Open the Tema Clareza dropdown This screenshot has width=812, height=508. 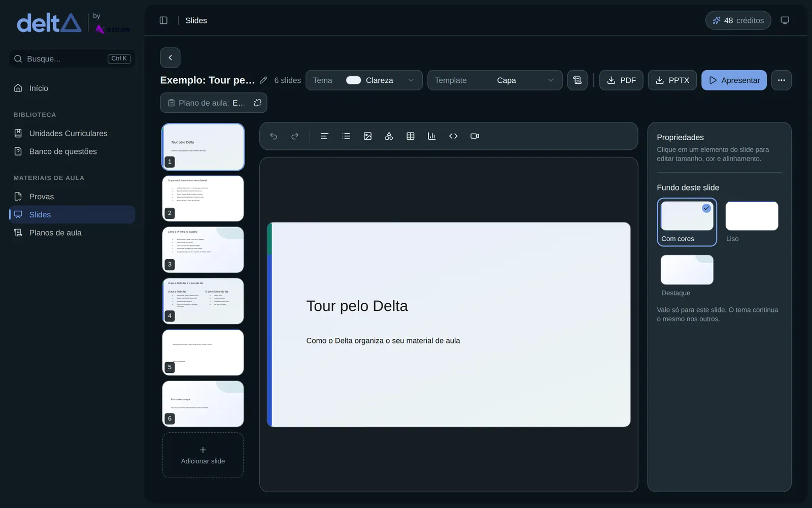click(x=364, y=80)
